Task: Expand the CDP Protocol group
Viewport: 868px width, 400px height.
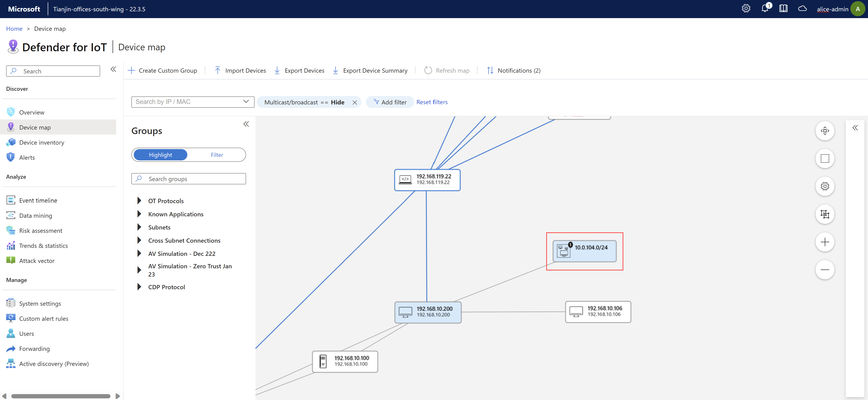Action: (139, 287)
